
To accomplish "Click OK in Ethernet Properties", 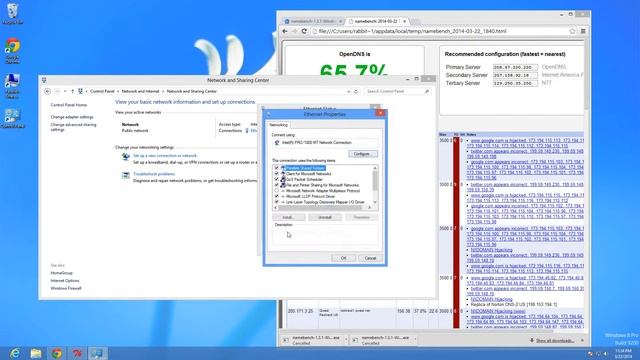I will click(x=343, y=258).
